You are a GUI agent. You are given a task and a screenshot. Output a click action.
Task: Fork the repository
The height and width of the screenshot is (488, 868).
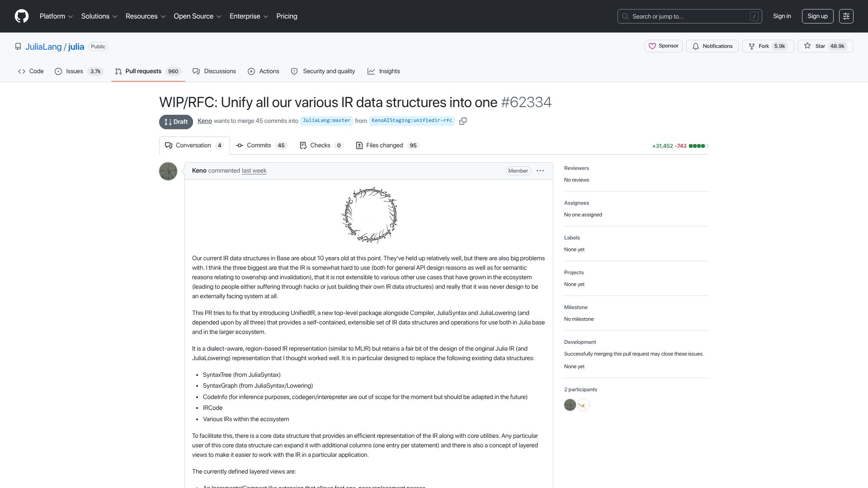pyautogui.click(x=768, y=46)
